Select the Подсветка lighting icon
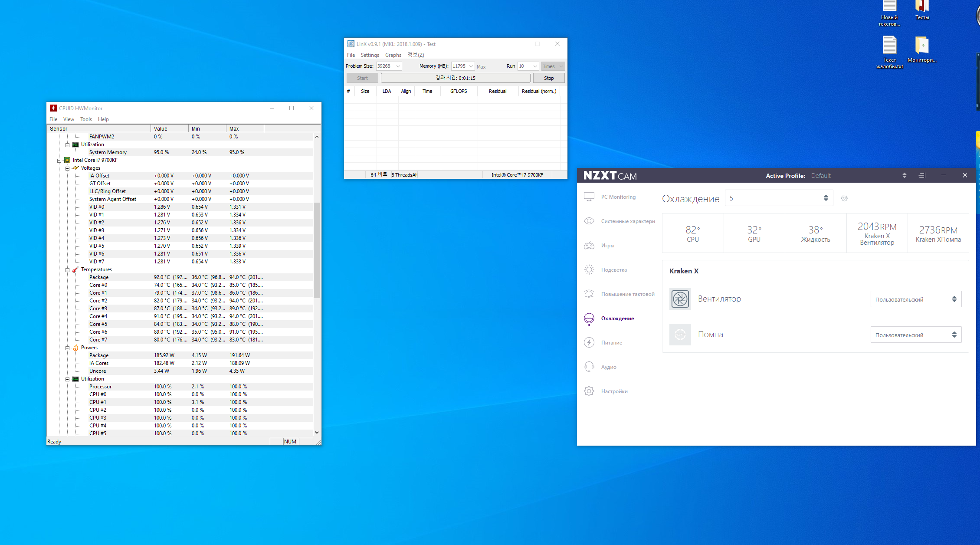The height and width of the screenshot is (545, 980). [x=589, y=269]
